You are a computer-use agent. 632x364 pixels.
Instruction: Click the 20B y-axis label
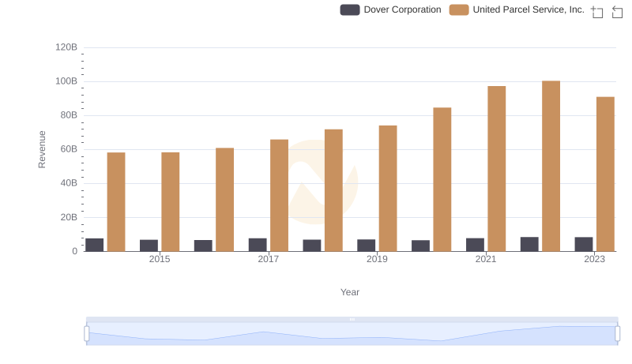click(69, 217)
